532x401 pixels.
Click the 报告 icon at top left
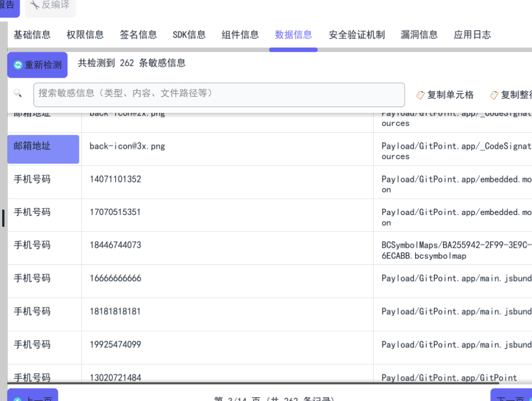pos(7,4)
